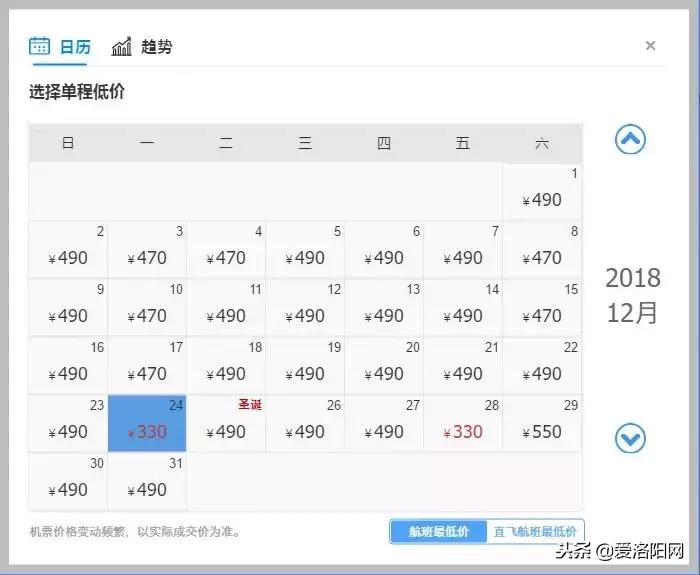
Task: Select December 12 priced ¥490
Action: pos(305,308)
